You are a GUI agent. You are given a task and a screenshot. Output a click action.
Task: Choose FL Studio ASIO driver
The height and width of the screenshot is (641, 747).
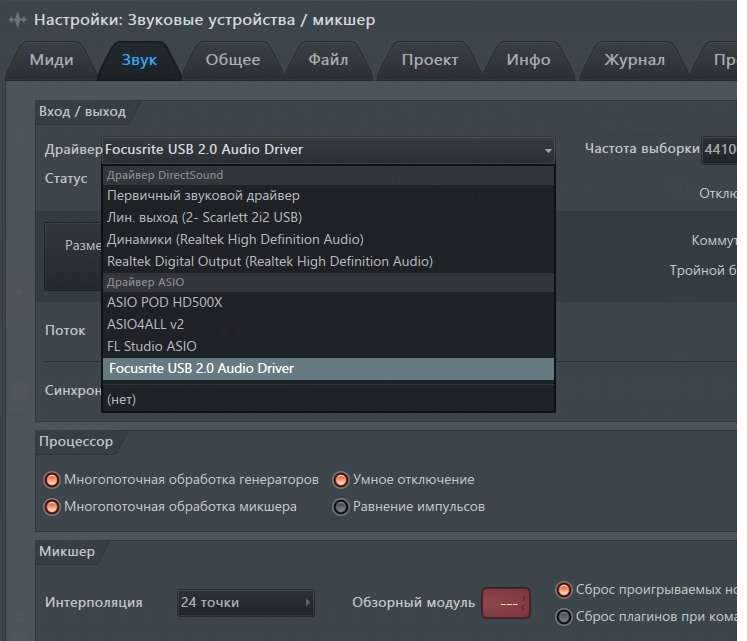[152, 346]
